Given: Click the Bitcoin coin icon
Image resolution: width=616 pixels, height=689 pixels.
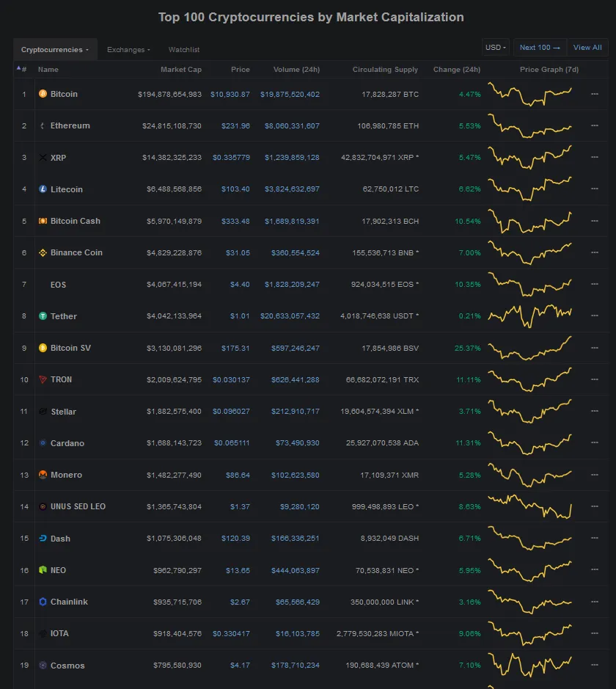Looking at the screenshot, I should 43,94.
